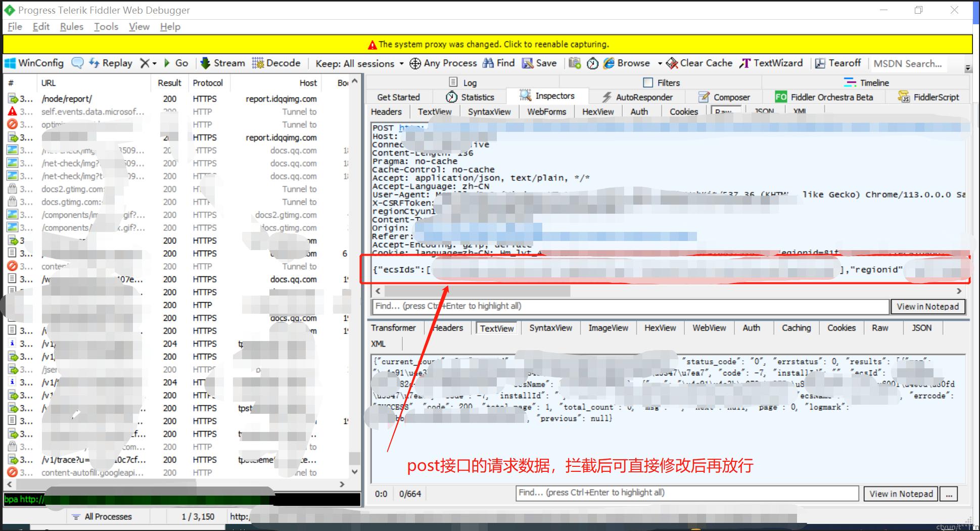Switch to the Timeline tab
The height and width of the screenshot is (531, 980).
866,83
